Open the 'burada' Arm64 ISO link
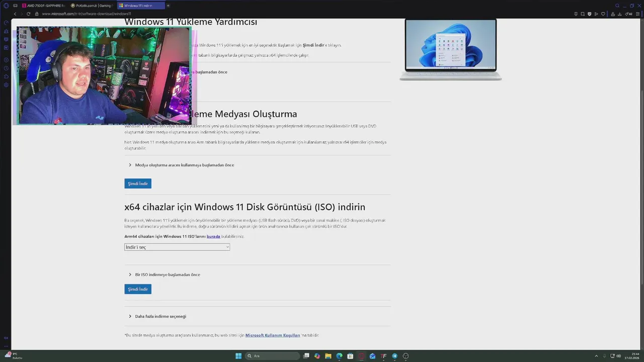 tap(213, 236)
